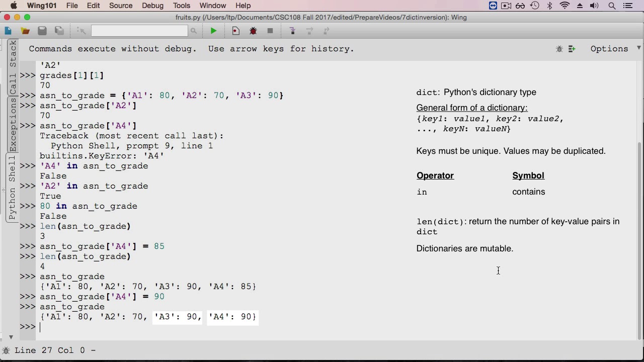Click the TeamViewer menu bar icon
This screenshot has width=644, height=362.
(x=493, y=6)
